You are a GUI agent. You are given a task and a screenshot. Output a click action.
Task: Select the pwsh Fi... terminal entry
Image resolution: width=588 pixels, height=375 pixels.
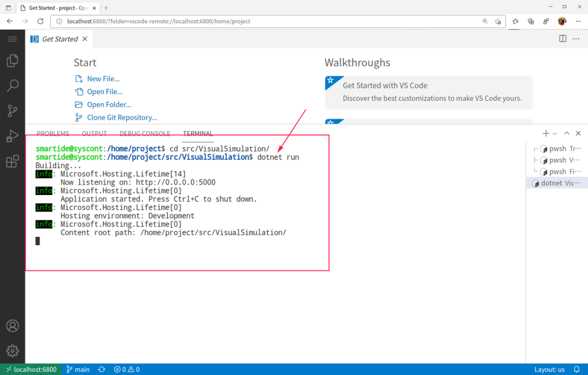click(x=558, y=172)
